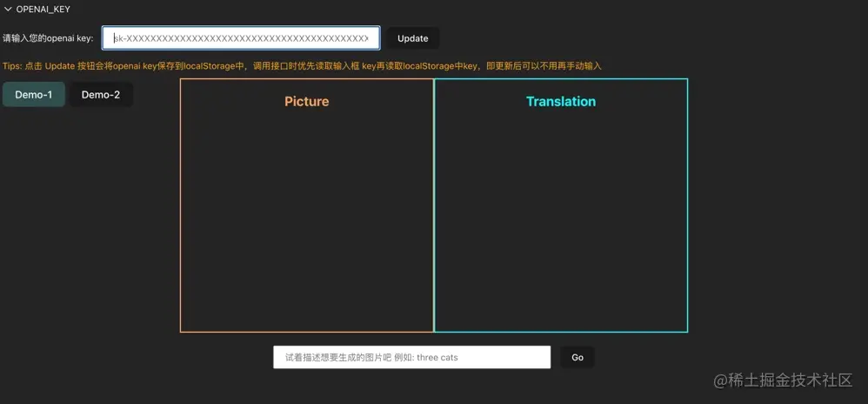Switch to the Demo-2 tab
The width and height of the screenshot is (868, 404).
click(x=101, y=95)
